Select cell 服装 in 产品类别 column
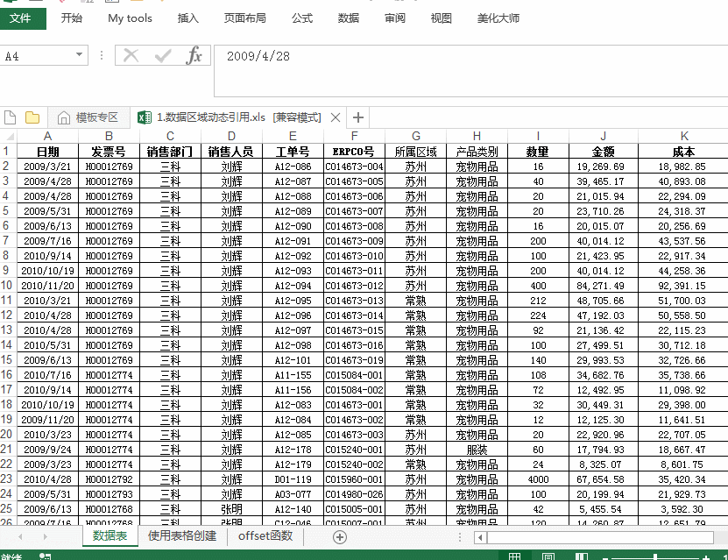Screen dimensions: 728x560 click(x=477, y=450)
